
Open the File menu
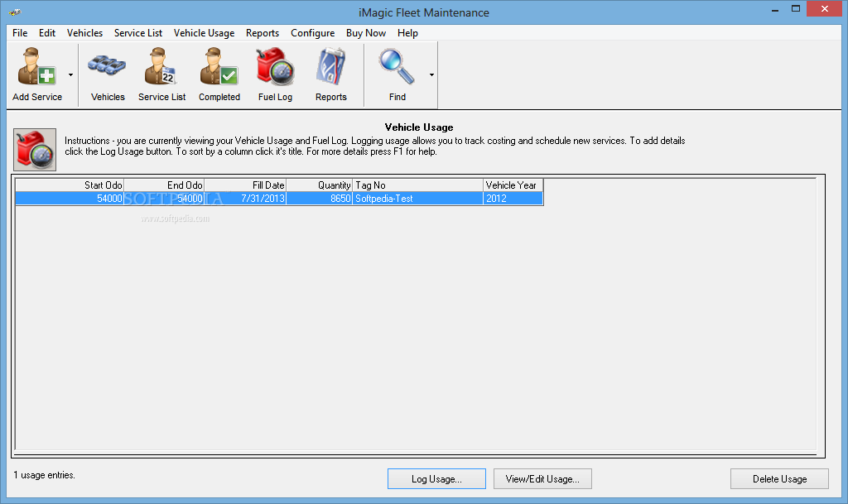pos(20,33)
